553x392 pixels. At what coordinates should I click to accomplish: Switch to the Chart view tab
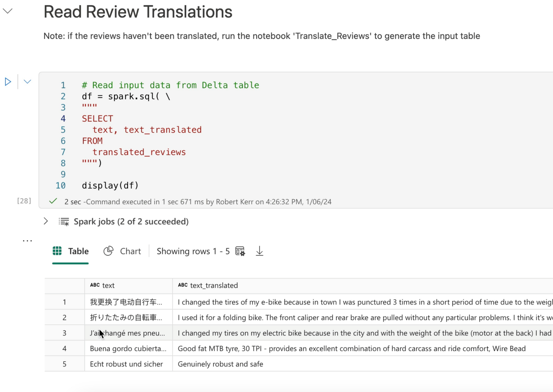pos(130,251)
